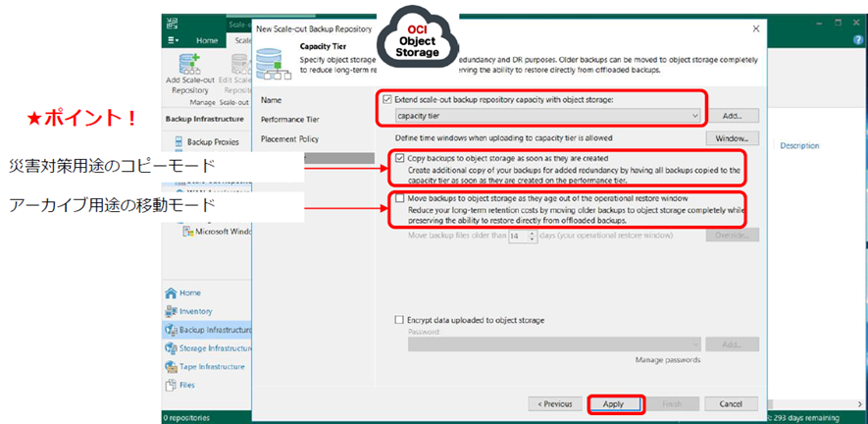Click Add button next to Password field
Image resolution: width=868 pixels, height=424 pixels.
tap(732, 344)
